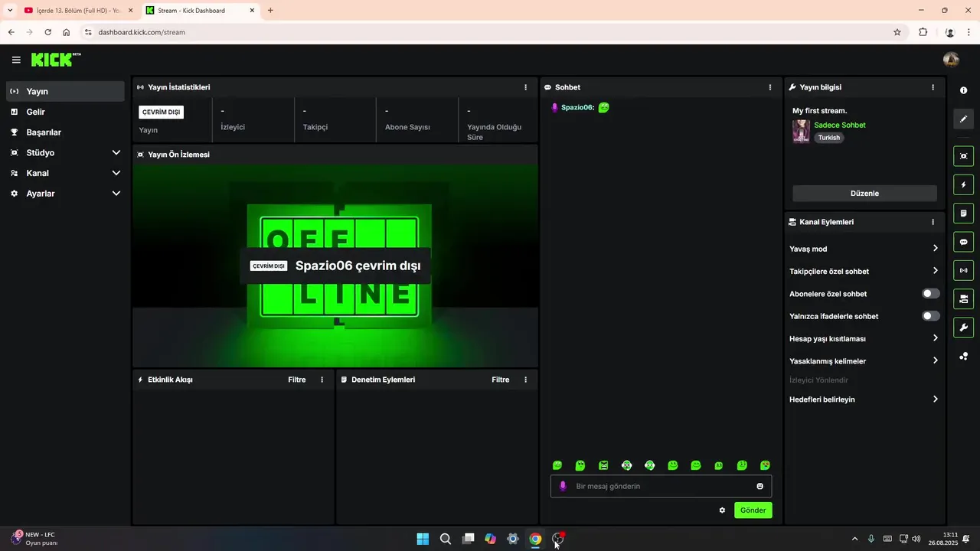The width and height of the screenshot is (980, 551).
Task: Open Yasaklanmış kelimeler settings
Action: [864, 360]
